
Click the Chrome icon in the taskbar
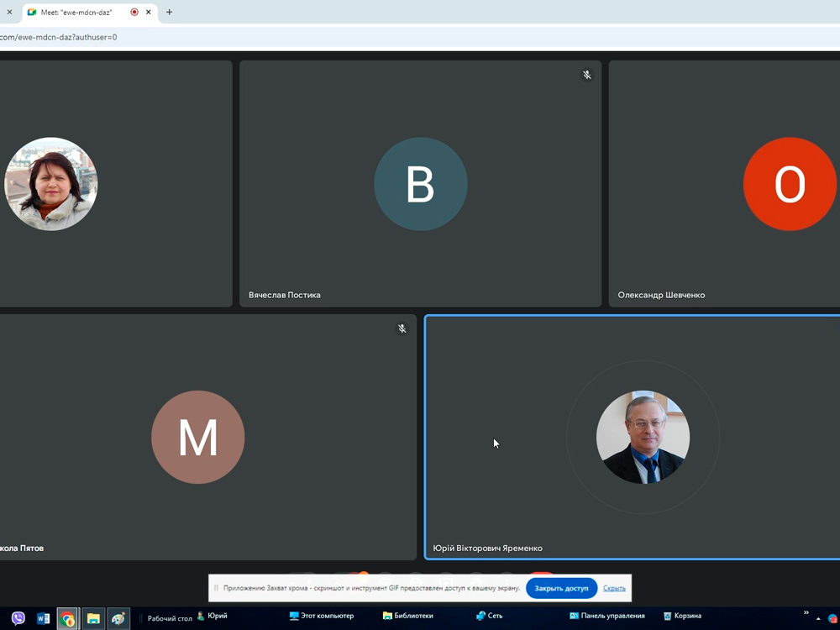pyautogui.click(x=68, y=619)
